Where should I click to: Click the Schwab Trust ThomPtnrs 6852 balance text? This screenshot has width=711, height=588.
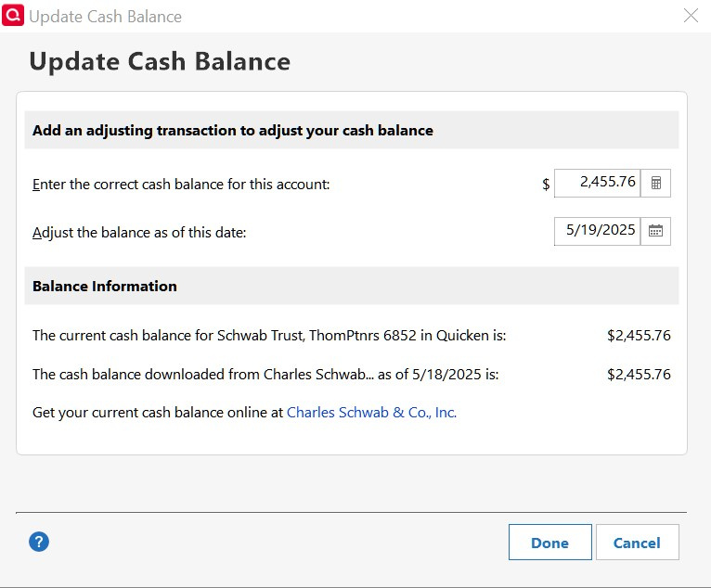(x=269, y=336)
